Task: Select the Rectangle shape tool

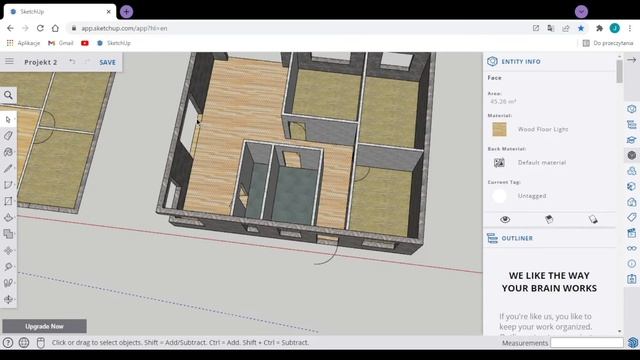Action: pyautogui.click(x=8, y=201)
